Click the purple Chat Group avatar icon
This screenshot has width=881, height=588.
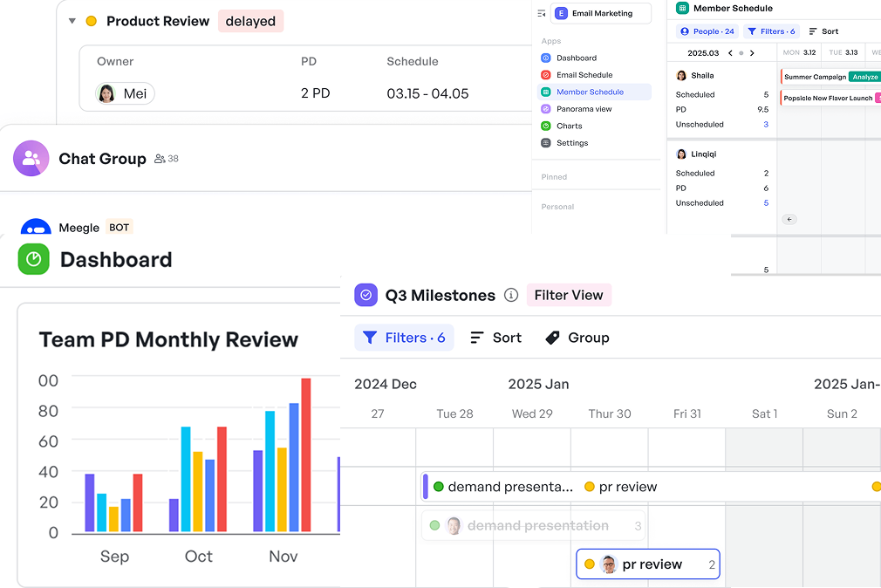pyautogui.click(x=31, y=159)
